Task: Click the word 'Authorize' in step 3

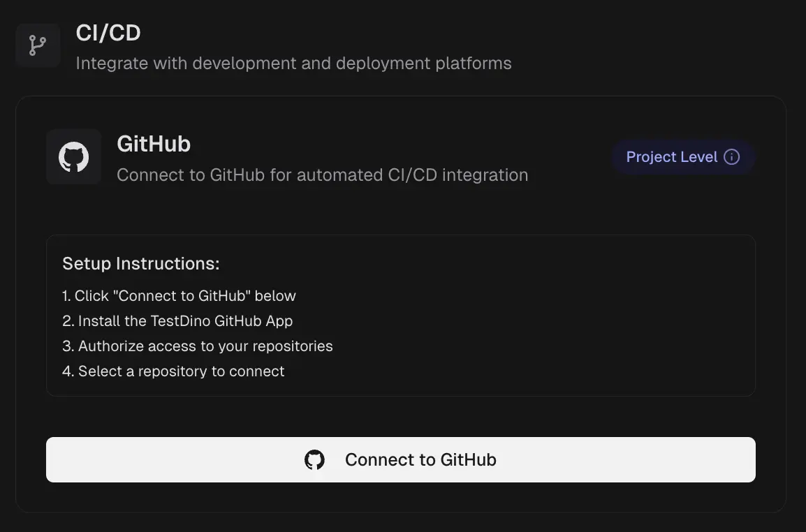Action: (108, 346)
